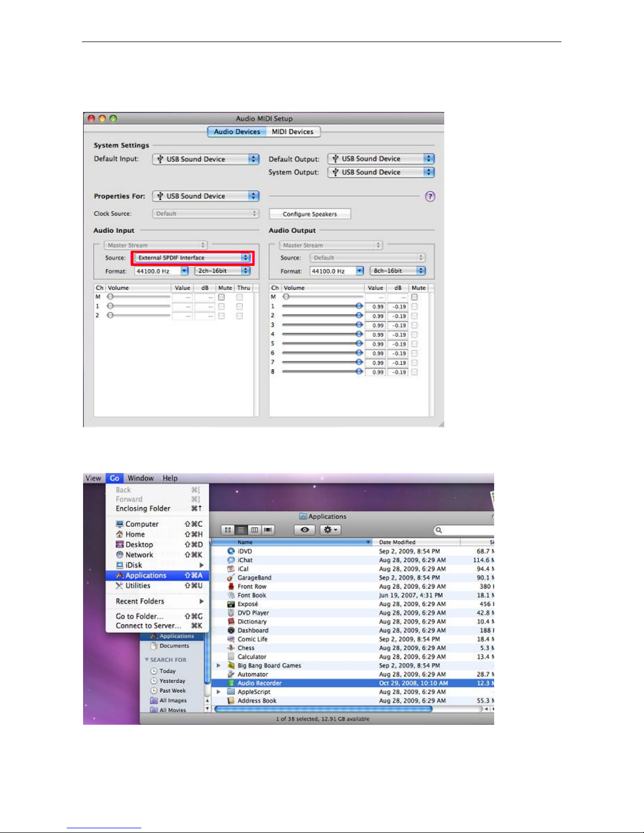The image size is (644, 833).
Task: Click the Address Book icon
Action: point(231,701)
